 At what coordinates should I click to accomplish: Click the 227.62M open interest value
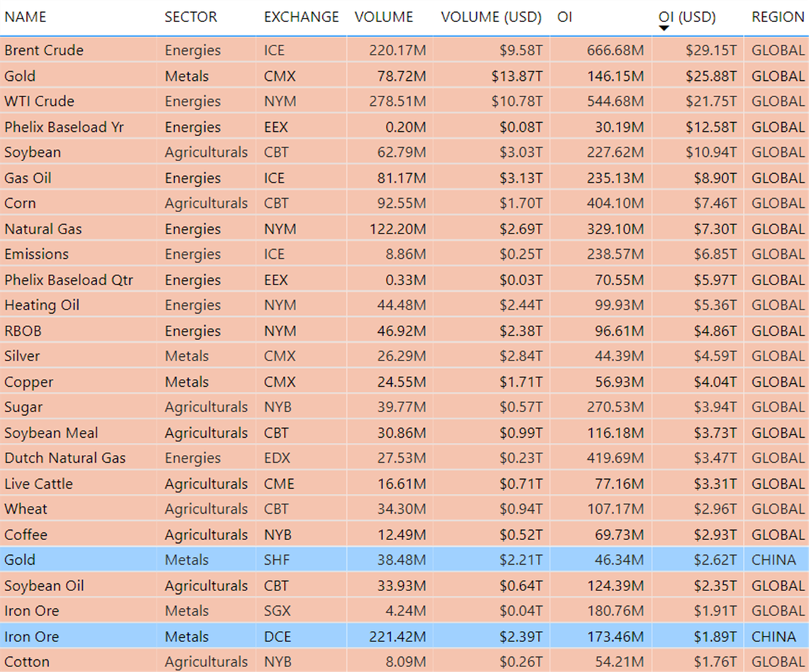tap(615, 152)
